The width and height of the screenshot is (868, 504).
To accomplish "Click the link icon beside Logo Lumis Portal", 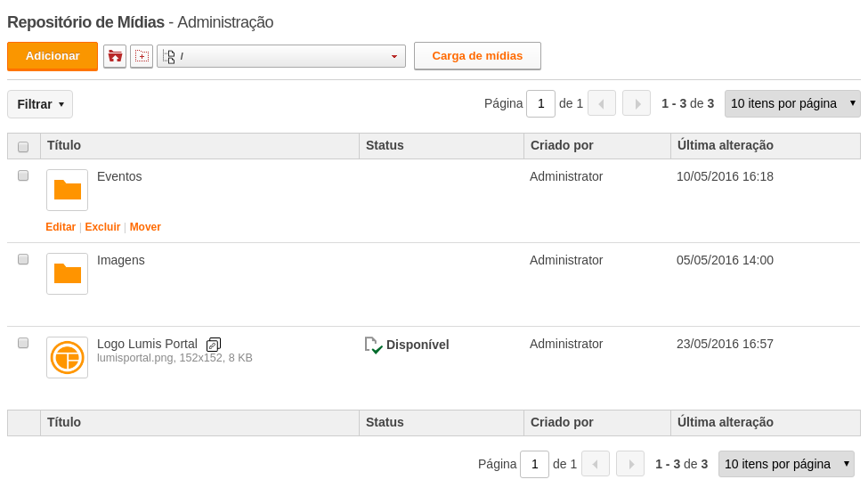I will 213,345.
